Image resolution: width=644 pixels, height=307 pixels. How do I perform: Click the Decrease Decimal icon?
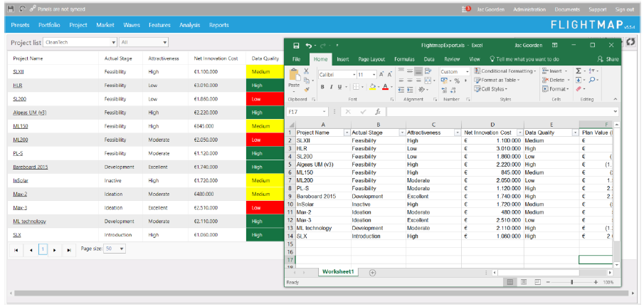(x=453, y=90)
